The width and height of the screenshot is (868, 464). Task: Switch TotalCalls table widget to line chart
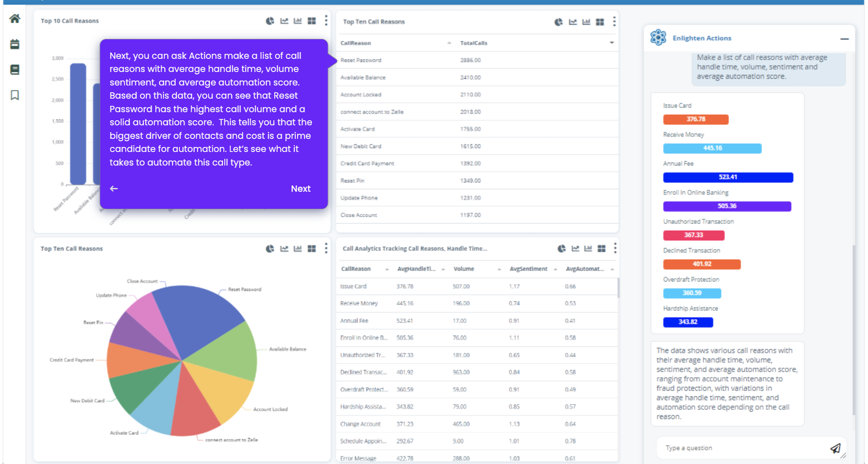click(573, 22)
